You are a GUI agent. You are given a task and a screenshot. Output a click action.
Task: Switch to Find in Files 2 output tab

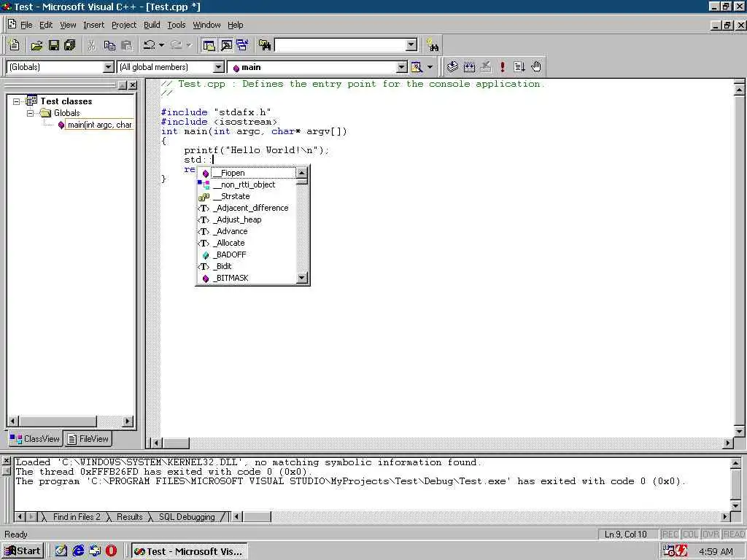[75, 517]
